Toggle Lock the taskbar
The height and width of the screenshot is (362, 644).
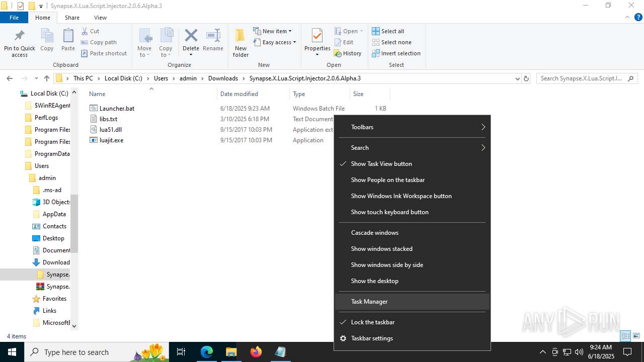tap(412, 322)
